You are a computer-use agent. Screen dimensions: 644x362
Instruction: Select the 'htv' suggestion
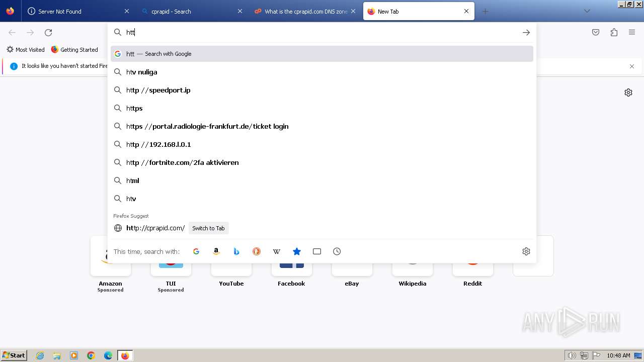pyautogui.click(x=322, y=199)
